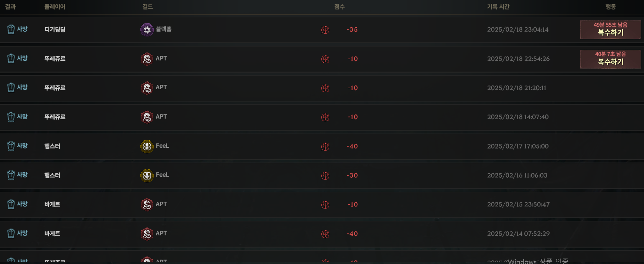This screenshot has height=264, width=644.
Task: Sort by the 점수 column header
Action: [339, 7]
